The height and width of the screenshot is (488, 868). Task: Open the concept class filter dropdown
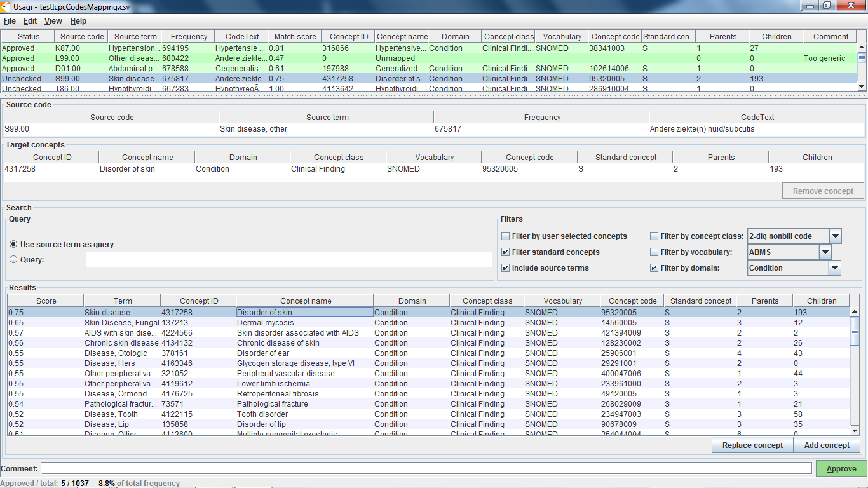[x=836, y=236]
